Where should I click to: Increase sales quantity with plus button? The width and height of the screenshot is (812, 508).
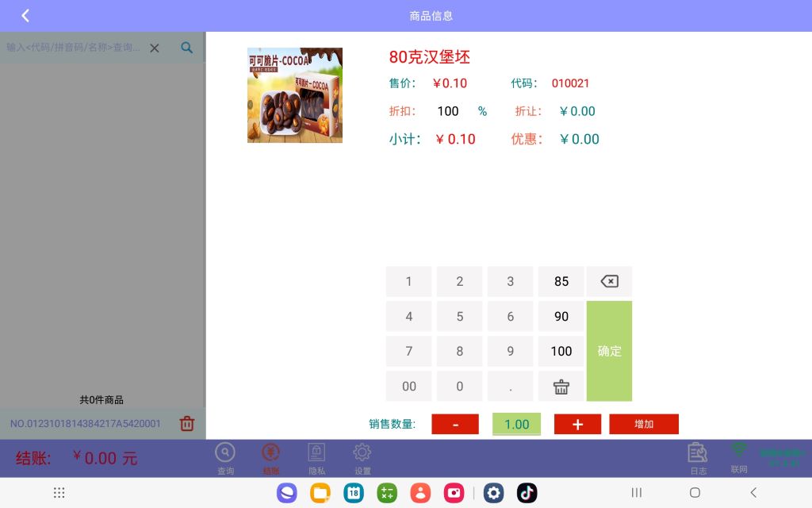click(577, 424)
